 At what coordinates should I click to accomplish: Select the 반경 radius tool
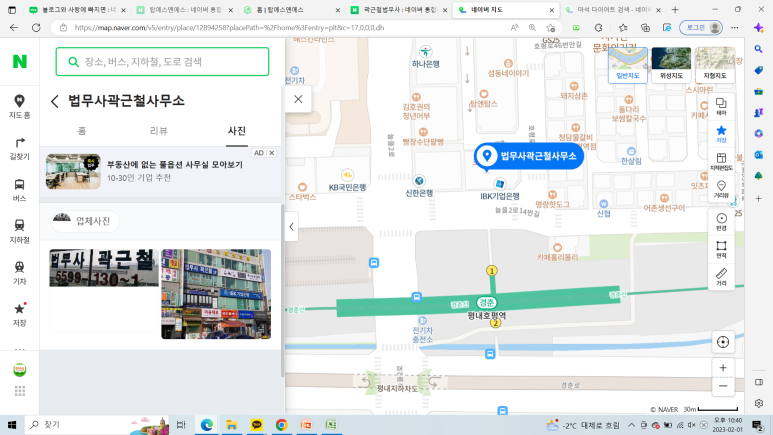tap(721, 222)
